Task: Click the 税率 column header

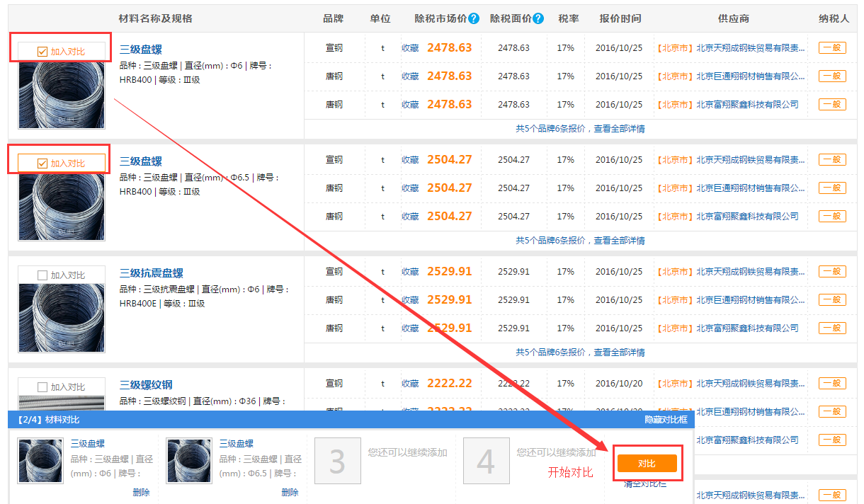Action: point(568,18)
